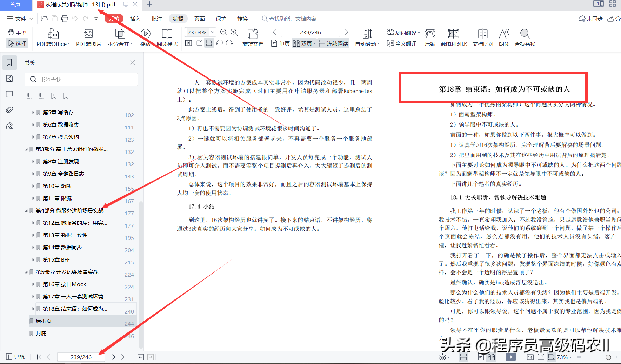621x364 pixels.
Task: Toggle the bookmark panel in left sidebar
Action: click(9, 62)
